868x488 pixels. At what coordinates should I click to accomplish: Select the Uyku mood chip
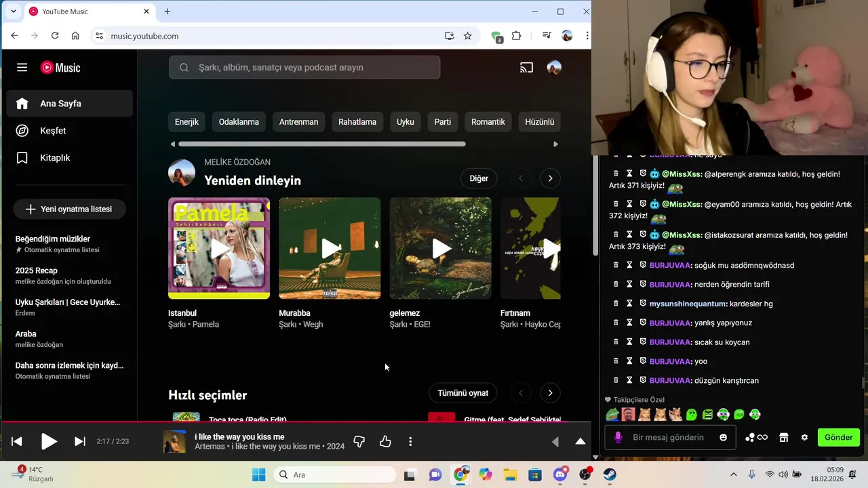pos(406,122)
